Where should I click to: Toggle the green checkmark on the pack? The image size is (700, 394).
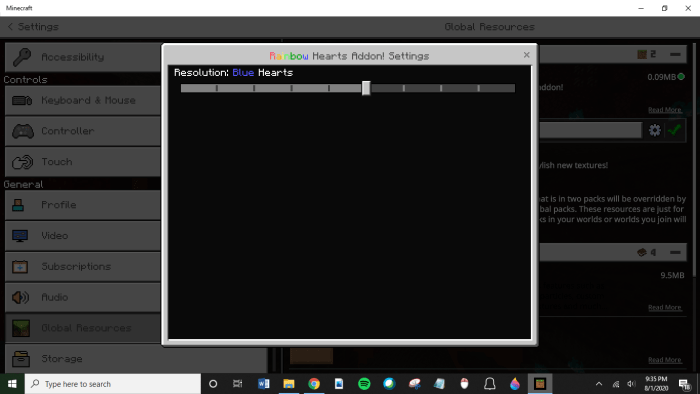[674, 130]
